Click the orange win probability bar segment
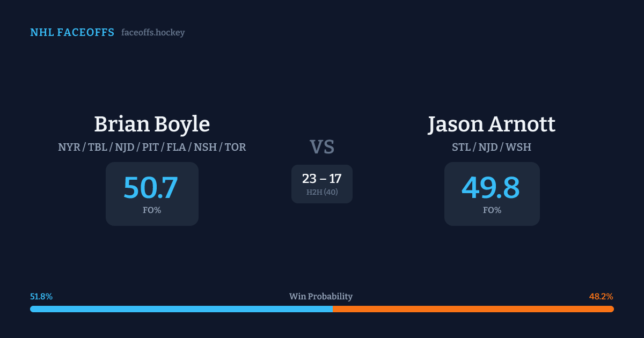The width and height of the screenshot is (644, 338). (x=473, y=309)
